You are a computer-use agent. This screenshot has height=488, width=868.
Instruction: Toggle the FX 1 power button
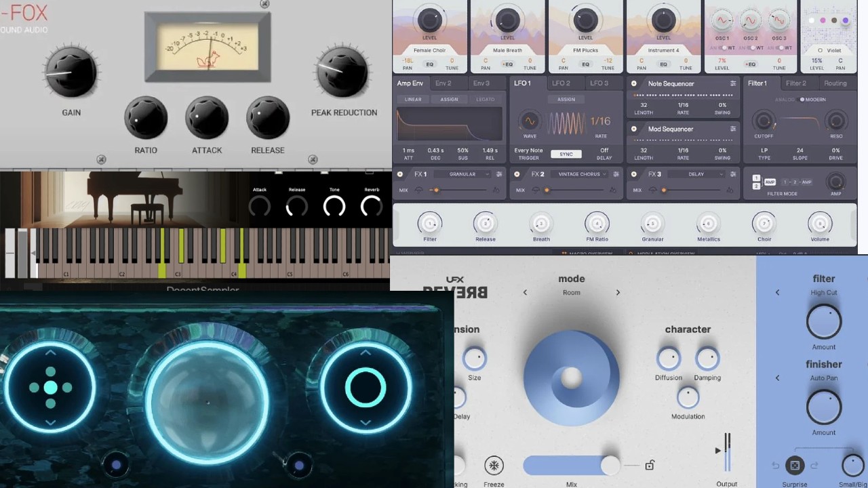[x=400, y=174]
